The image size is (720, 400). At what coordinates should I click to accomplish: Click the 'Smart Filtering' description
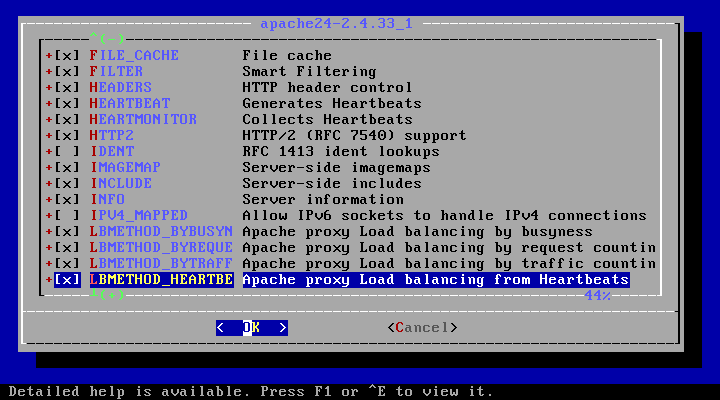[x=309, y=72]
